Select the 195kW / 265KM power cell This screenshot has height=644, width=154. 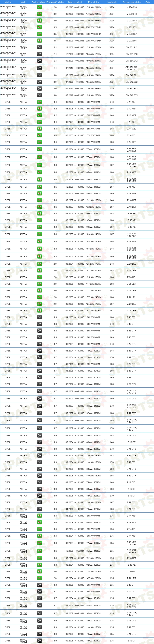[x=94, y=95]
